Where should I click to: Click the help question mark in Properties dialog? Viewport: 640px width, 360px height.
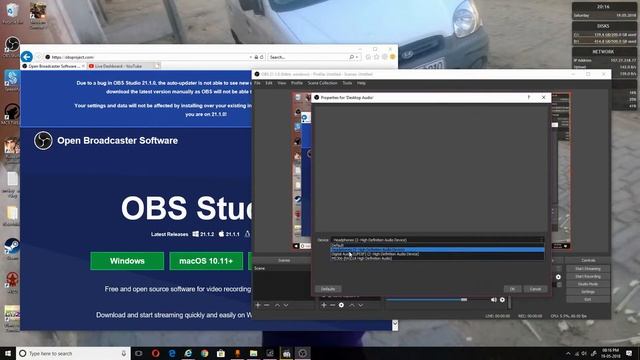[529, 98]
